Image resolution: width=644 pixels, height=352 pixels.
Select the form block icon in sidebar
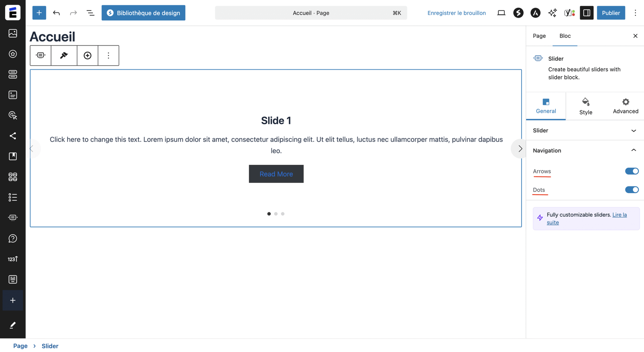13,95
